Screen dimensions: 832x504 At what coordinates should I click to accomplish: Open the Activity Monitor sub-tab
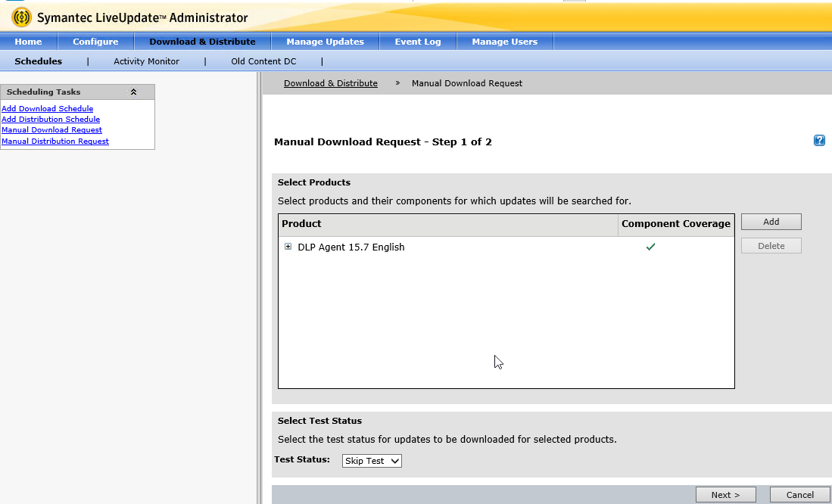click(x=146, y=61)
